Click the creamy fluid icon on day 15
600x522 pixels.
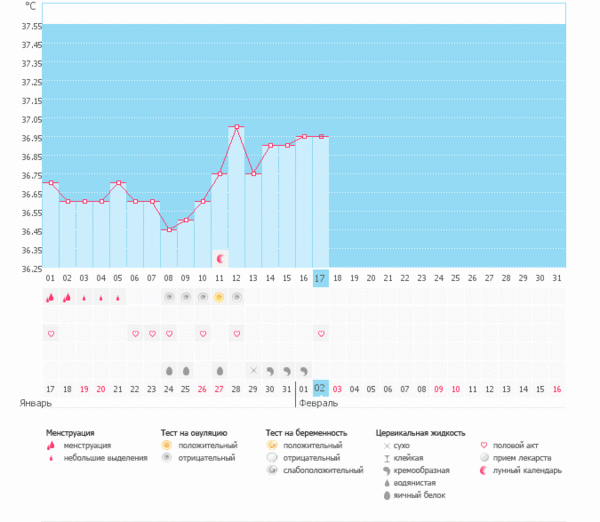pyautogui.click(x=287, y=371)
